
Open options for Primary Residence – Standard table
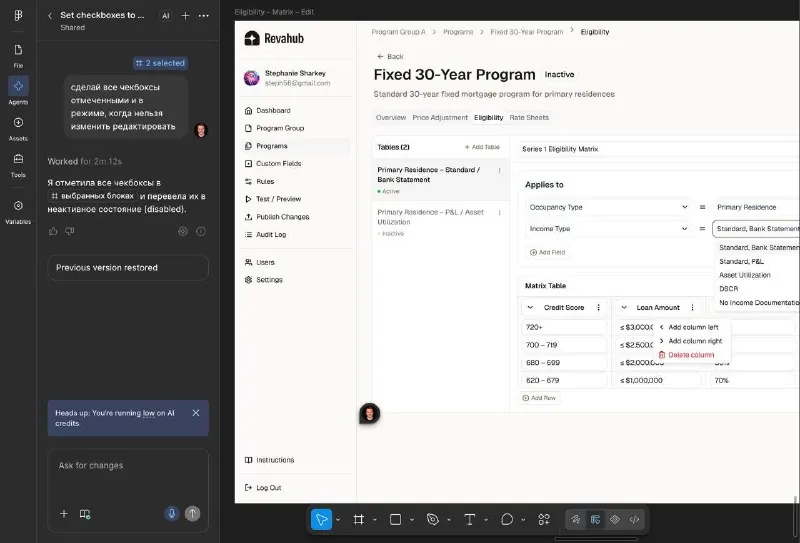[499, 170]
